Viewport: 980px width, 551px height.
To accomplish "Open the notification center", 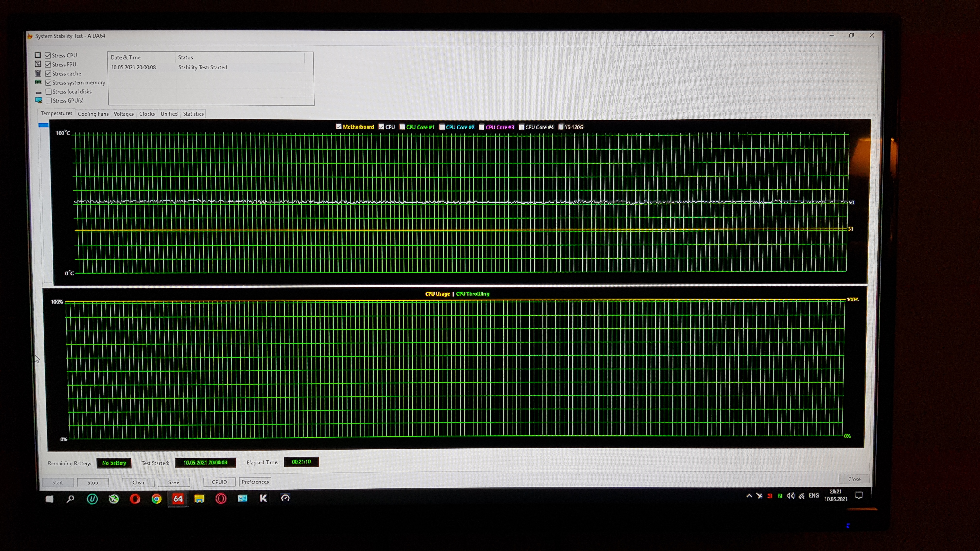I will (859, 495).
